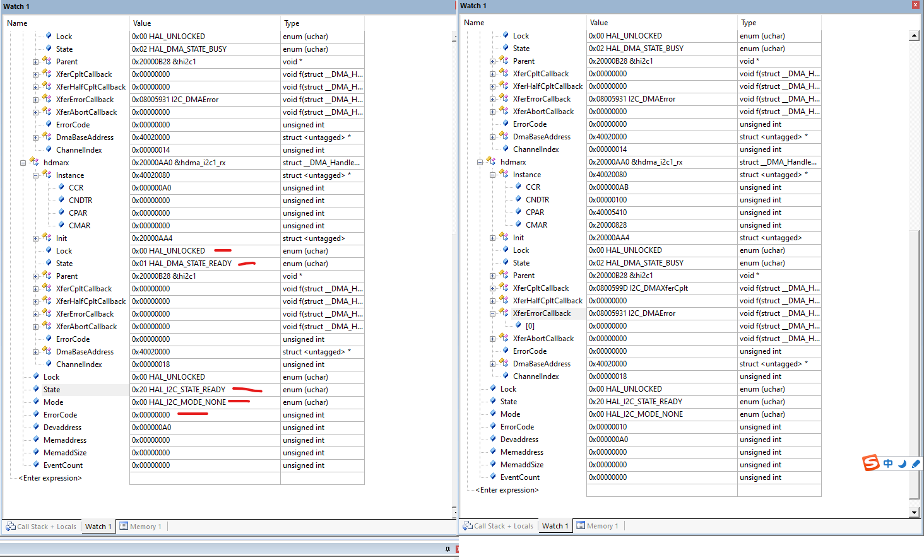Viewport: 924px width, 560px height.
Task: Close the right Watch 1 window
Action: coord(915,5)
